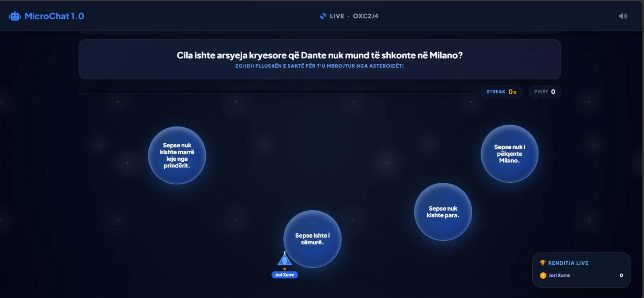
Task: Click the question about Dante and Milano
Action: coord(320,55)
